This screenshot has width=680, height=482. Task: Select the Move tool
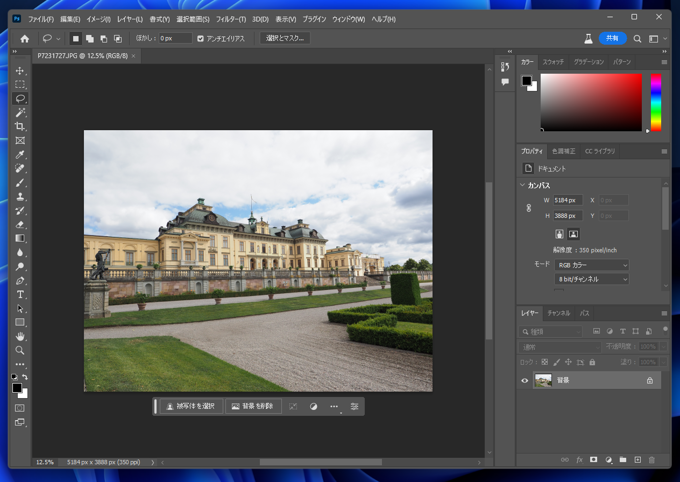[20, 71]
